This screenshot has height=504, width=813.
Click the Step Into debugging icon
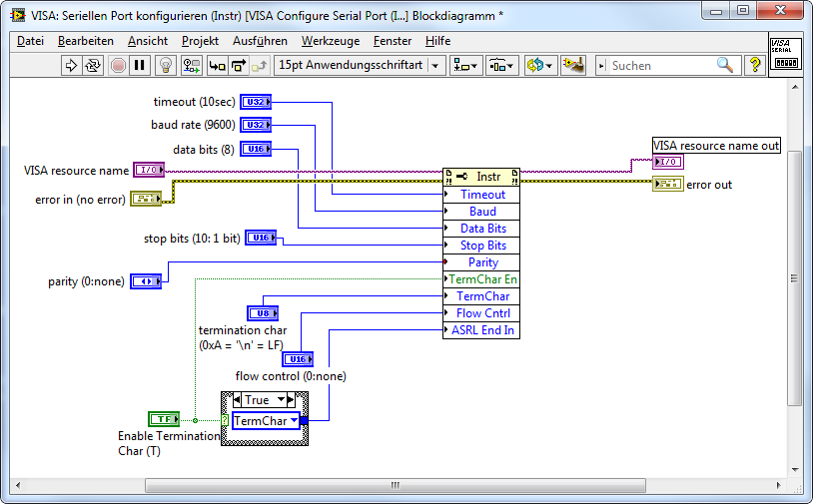[x=216, y=65]
